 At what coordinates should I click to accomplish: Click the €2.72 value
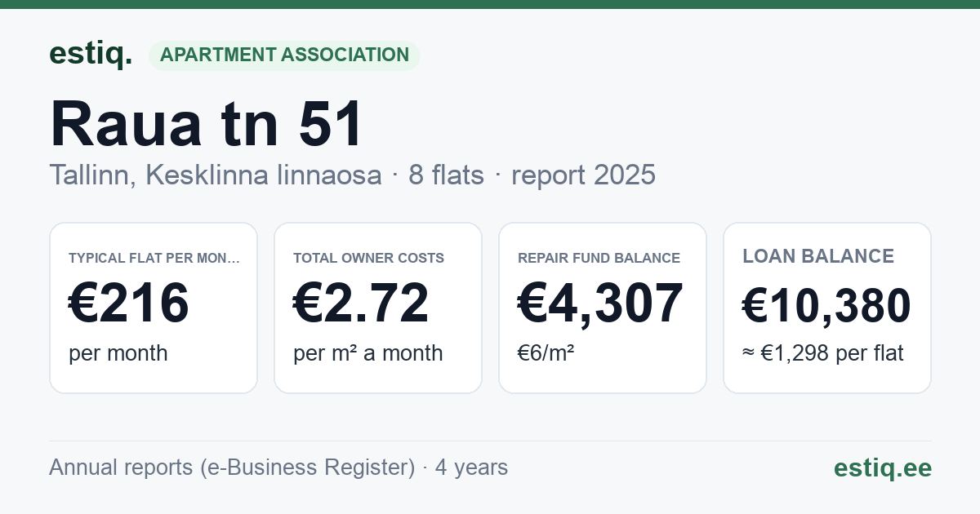[x=361, y=304]
